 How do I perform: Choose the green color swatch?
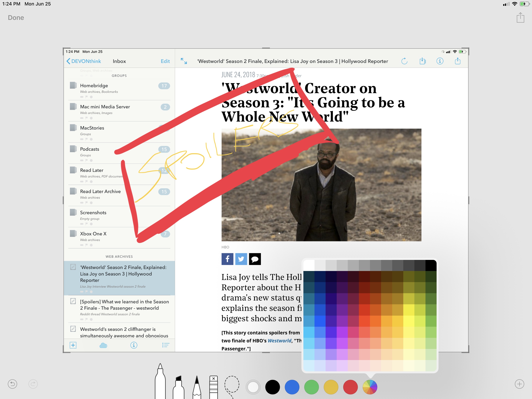pyautogui.click(x=311, y=387)
